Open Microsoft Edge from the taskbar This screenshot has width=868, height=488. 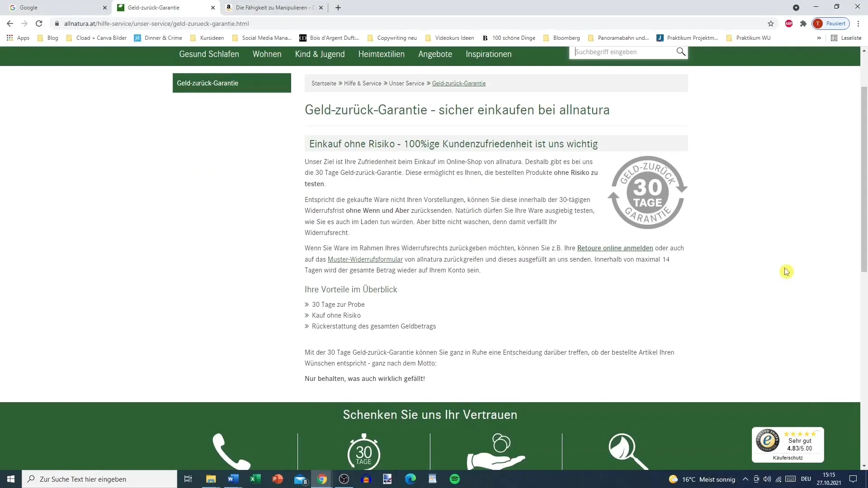pos(410,479)
